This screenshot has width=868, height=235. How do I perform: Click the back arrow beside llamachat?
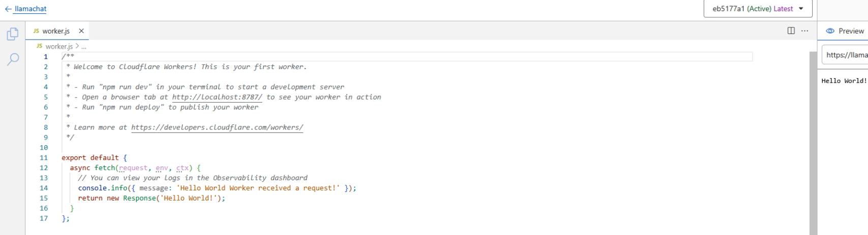(x=8, y=9)
